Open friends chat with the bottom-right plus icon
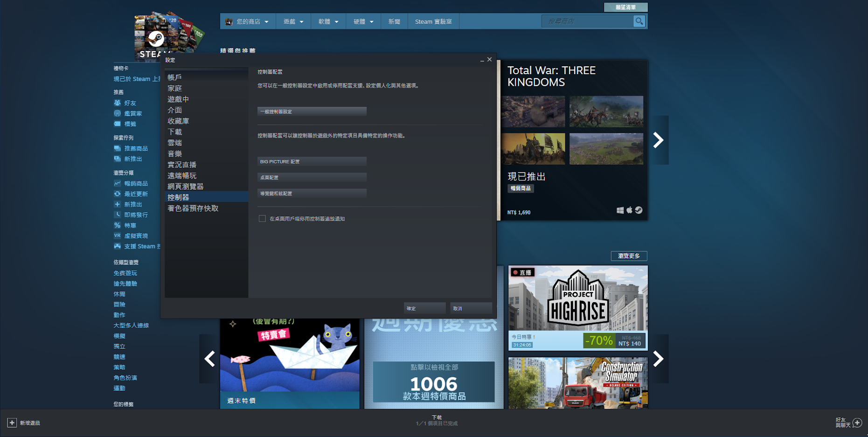 pos(857,423)
